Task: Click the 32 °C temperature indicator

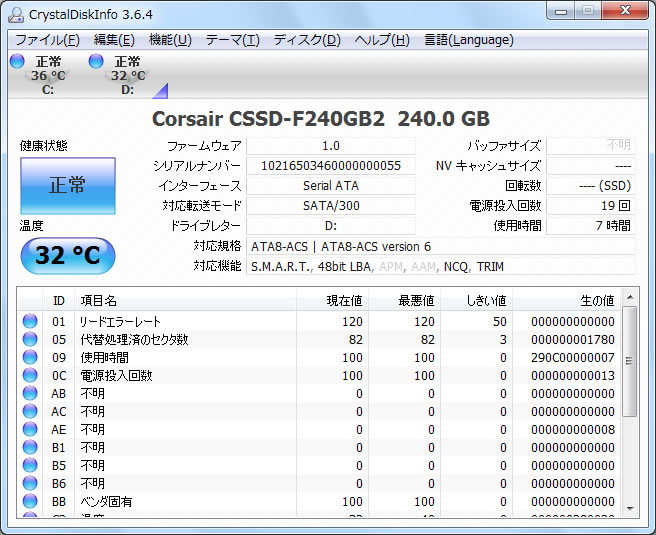Action: pos(68,255)
